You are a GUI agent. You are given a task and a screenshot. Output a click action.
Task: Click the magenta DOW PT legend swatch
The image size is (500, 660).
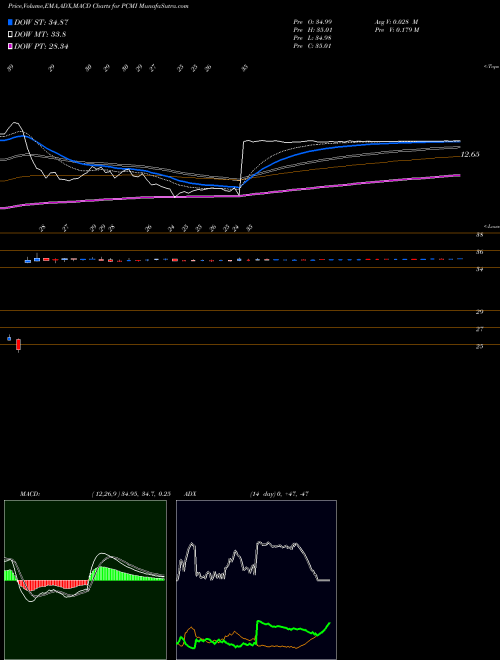10,46
